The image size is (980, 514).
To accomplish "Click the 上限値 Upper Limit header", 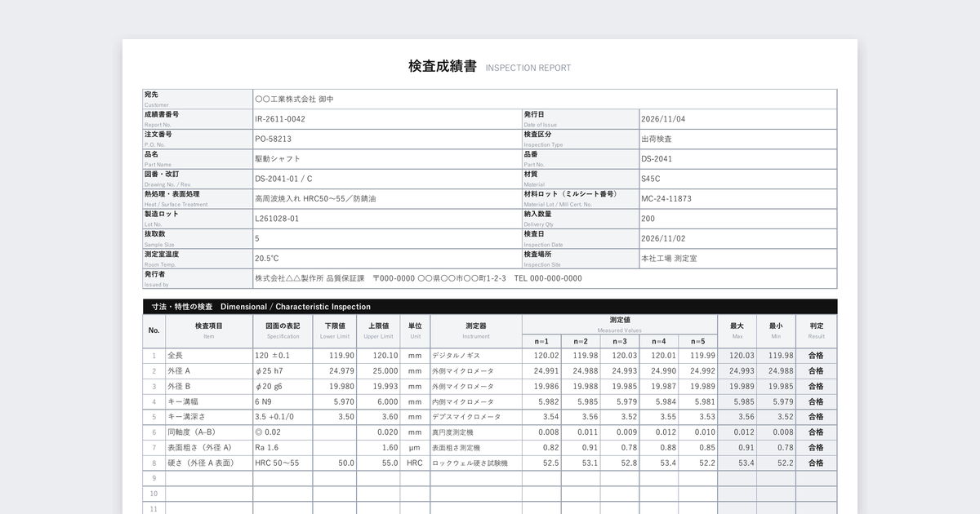I will [x=378, y=330].
